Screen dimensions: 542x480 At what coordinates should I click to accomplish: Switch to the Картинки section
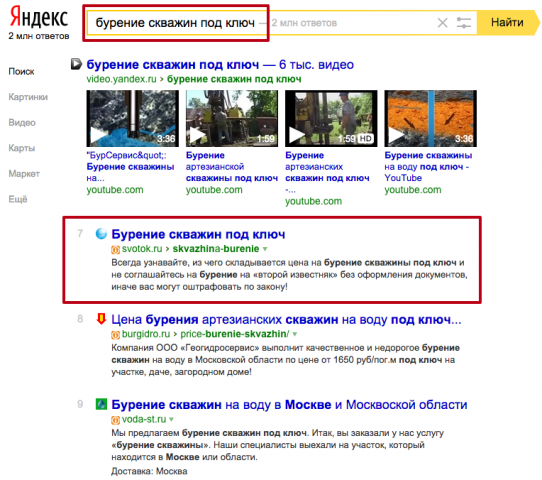click(x=28, y=97)
